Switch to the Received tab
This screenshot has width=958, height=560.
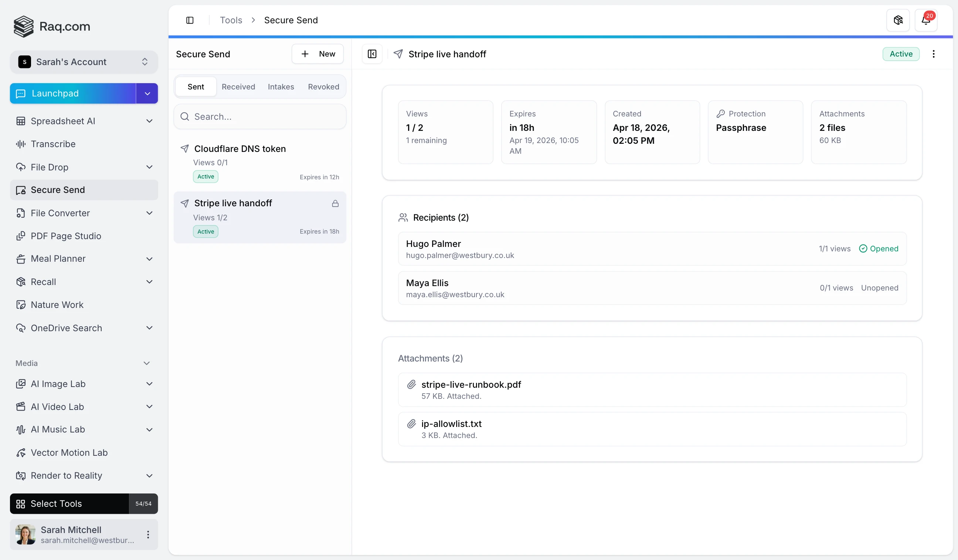(238, 86)
